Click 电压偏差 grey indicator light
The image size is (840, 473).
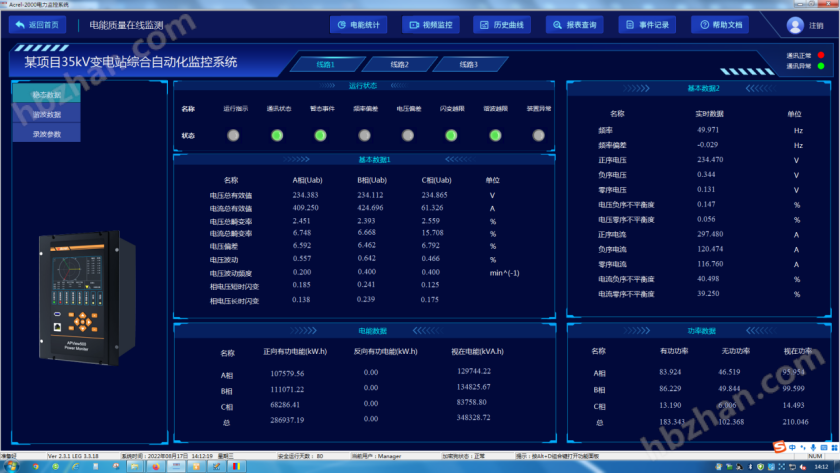tap(407, 136)
